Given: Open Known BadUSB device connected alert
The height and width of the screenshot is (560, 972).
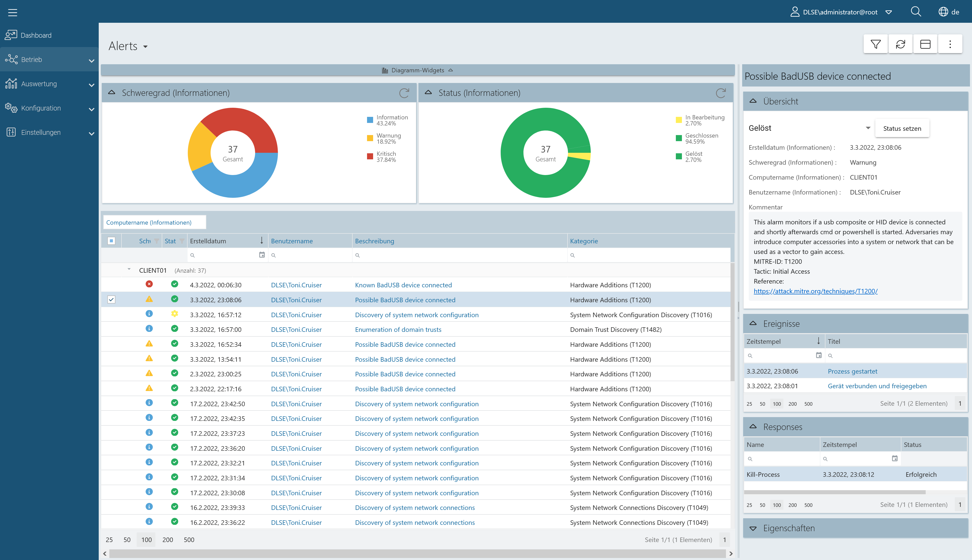Looking at the screenshot, I should pyautogui.click(x=403, y=285).
